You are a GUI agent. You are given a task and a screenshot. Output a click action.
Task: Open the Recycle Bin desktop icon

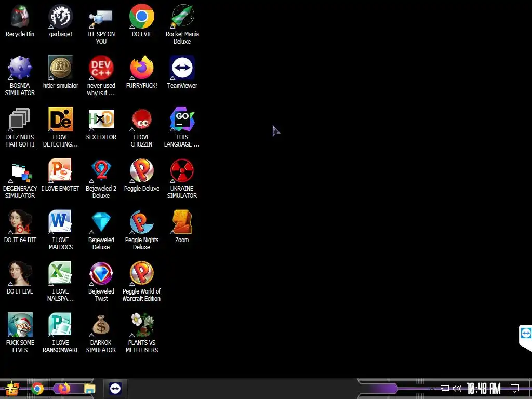tap(20, 17)
